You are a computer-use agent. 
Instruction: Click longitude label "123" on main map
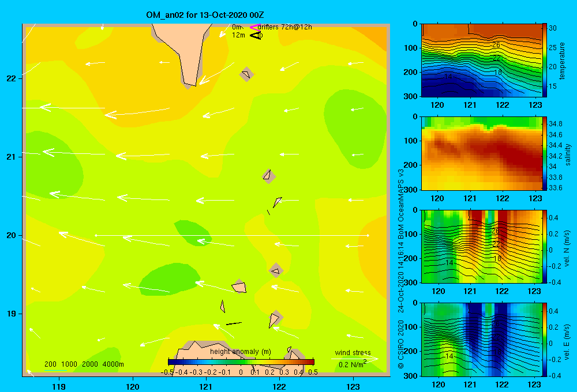pos(353,386)
